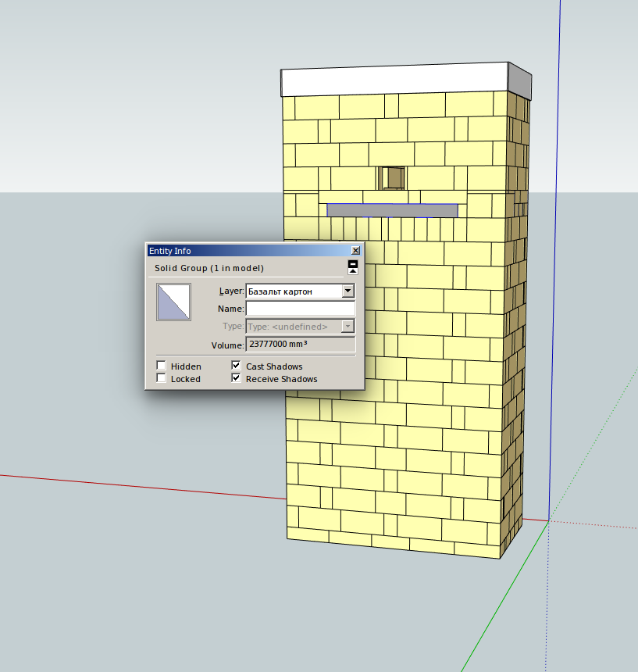Close the Entity Info dialog
Viewport: 638px width, 672px height.
[x=355, y=251]
